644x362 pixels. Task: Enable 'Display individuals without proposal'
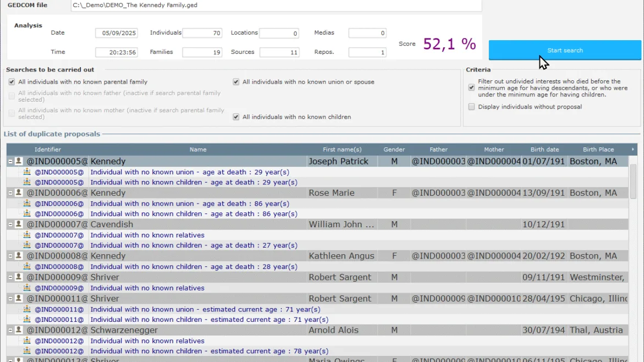[x=471, y=106]
